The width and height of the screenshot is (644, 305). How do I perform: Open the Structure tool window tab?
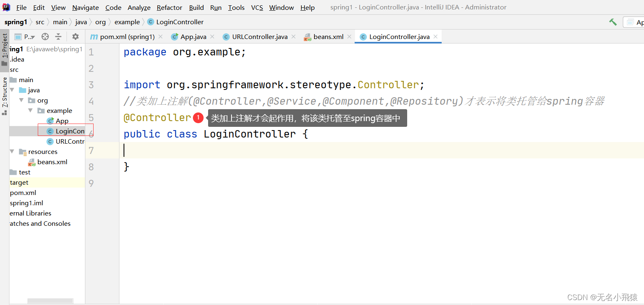click(5, 96)
